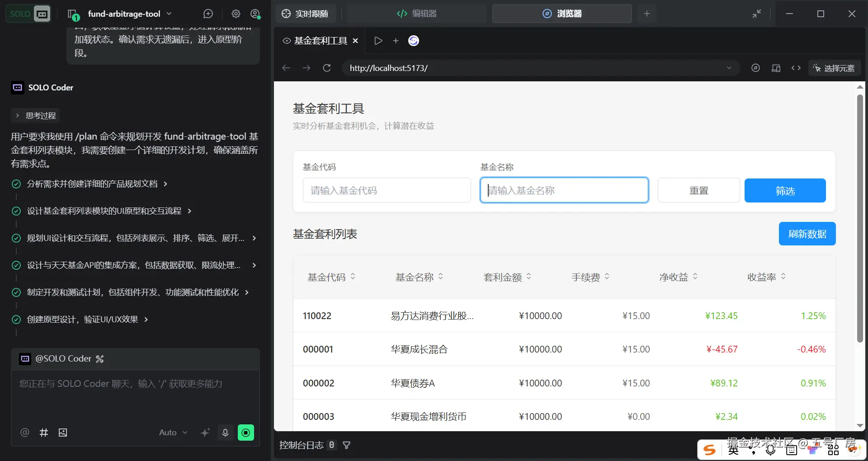Close the 基金套利工具 browser tab
The image size is (868, 461).
click(355, 41)
